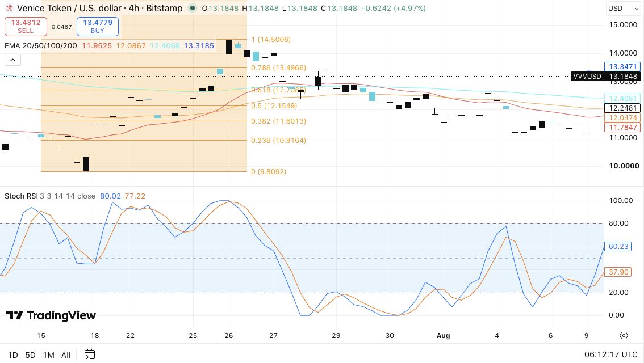Open the TradingView logo link
Screen dimensions: 644x363
pos(51,315)
